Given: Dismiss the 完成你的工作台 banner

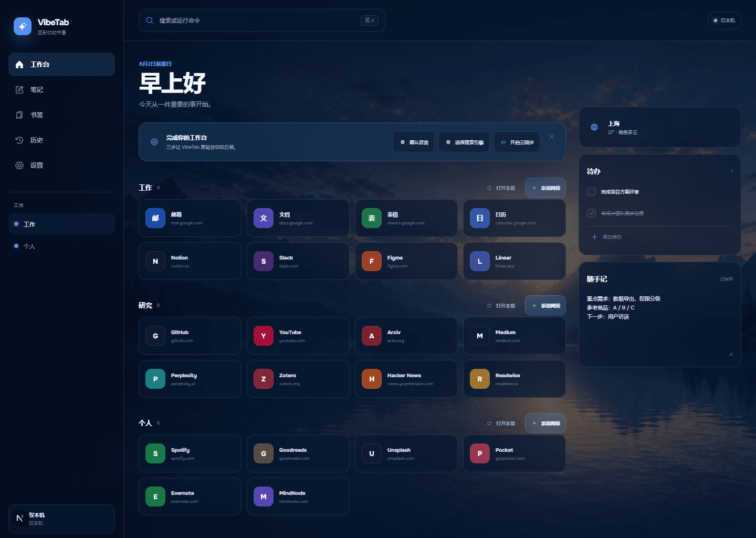Looking at the screenshot, I should click(x=552, y=137).
